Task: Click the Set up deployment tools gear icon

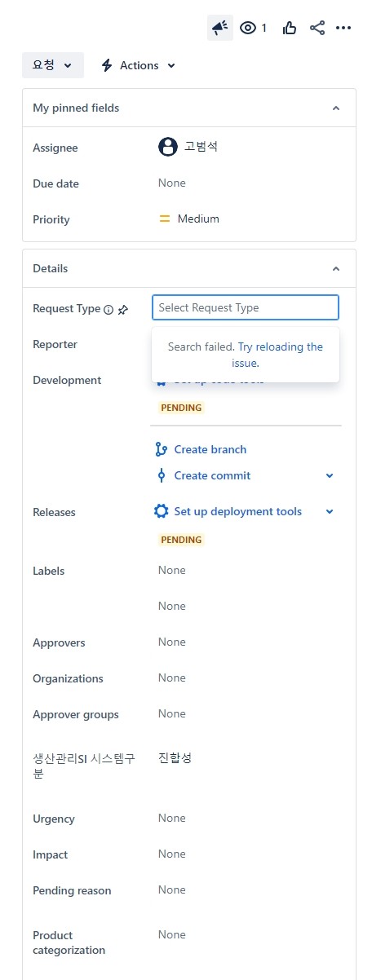Action: click(x=161, y=511)
